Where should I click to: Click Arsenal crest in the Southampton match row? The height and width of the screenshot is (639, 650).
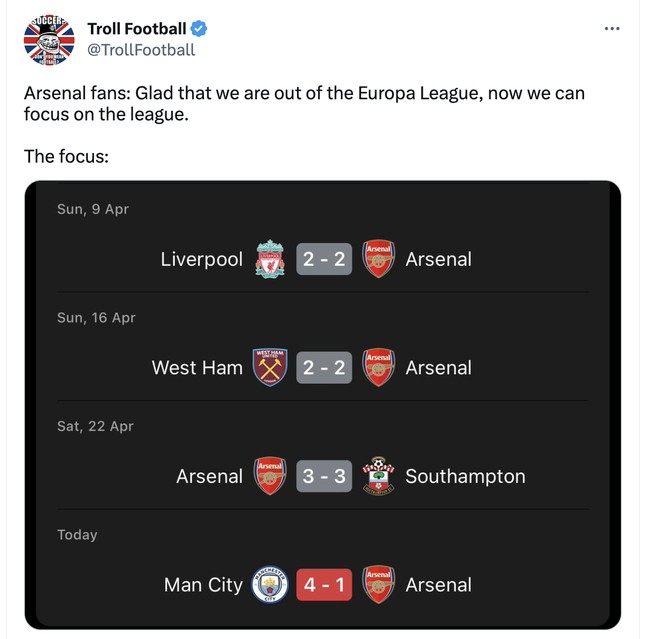tap(270, 476)
